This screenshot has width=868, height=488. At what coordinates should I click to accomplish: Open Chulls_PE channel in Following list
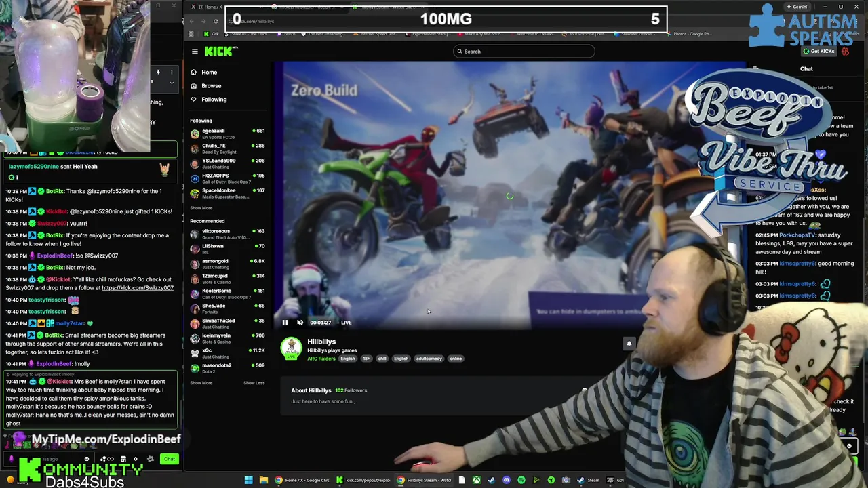227,148
